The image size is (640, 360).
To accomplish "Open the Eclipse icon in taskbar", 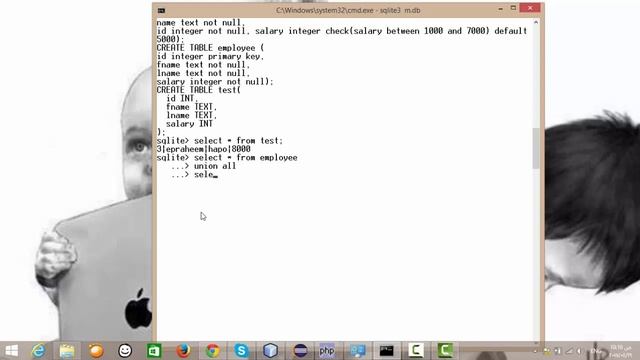I will point(300,351).
